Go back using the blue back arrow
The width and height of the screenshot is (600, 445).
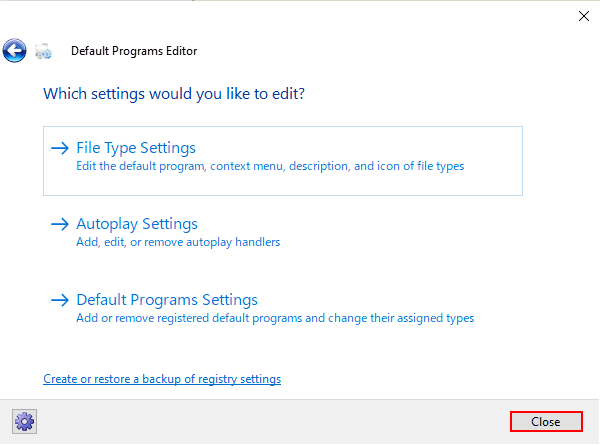pyautogui.click(x=15, y=51)
